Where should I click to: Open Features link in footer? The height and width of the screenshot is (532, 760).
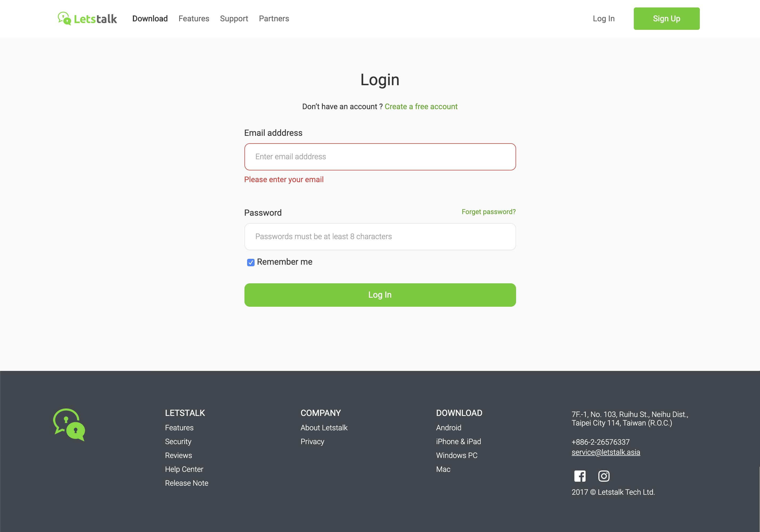(x=179, y=428)
